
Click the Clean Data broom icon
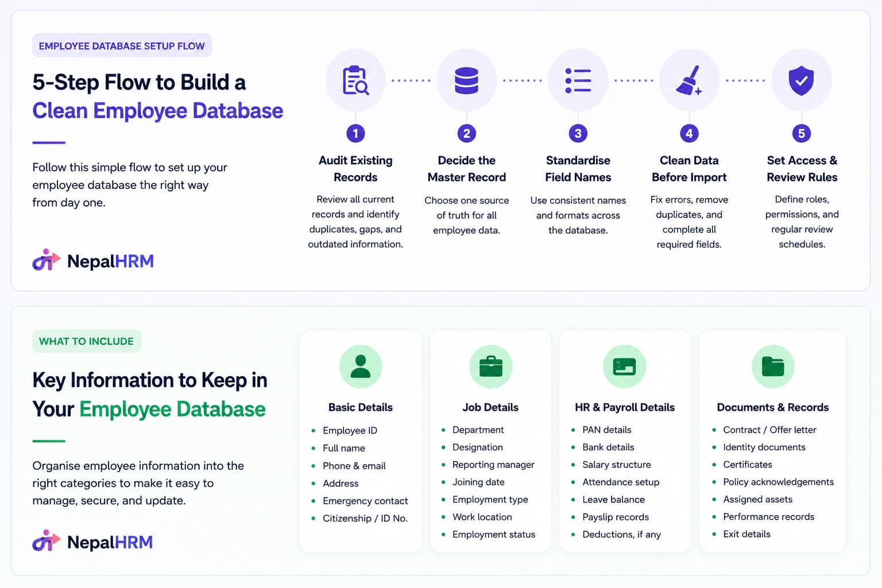(x=689, y=80)
